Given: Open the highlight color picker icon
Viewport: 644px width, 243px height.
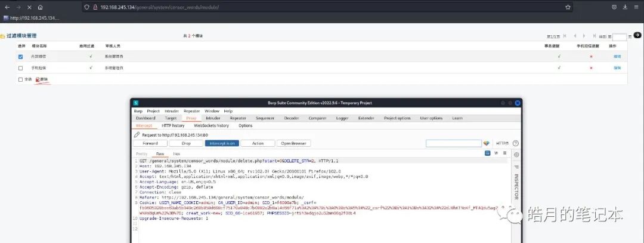Looking at the screenshot, I should point(487,143).
